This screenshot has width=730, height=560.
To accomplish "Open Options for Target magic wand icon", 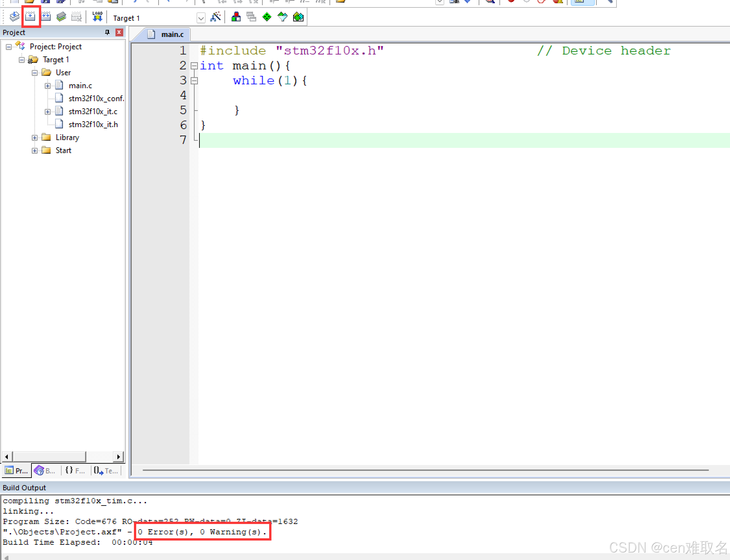I will (x=215, y=17).
